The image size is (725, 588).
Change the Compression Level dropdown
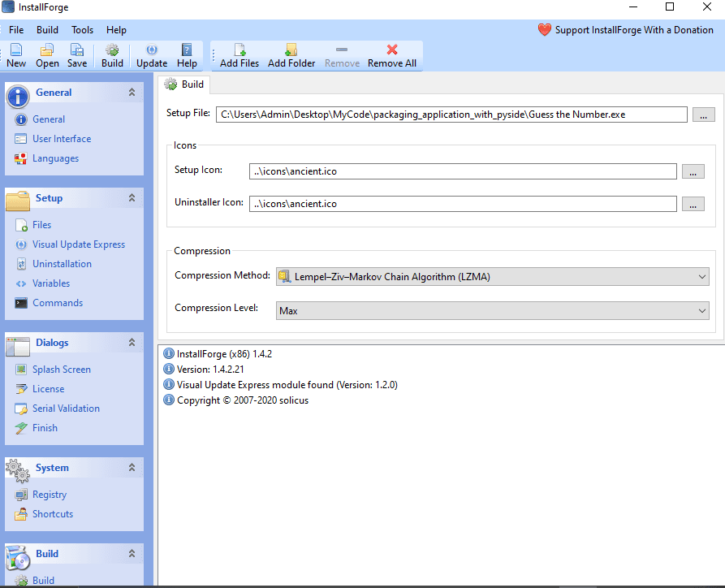click(x=703, y=310)
